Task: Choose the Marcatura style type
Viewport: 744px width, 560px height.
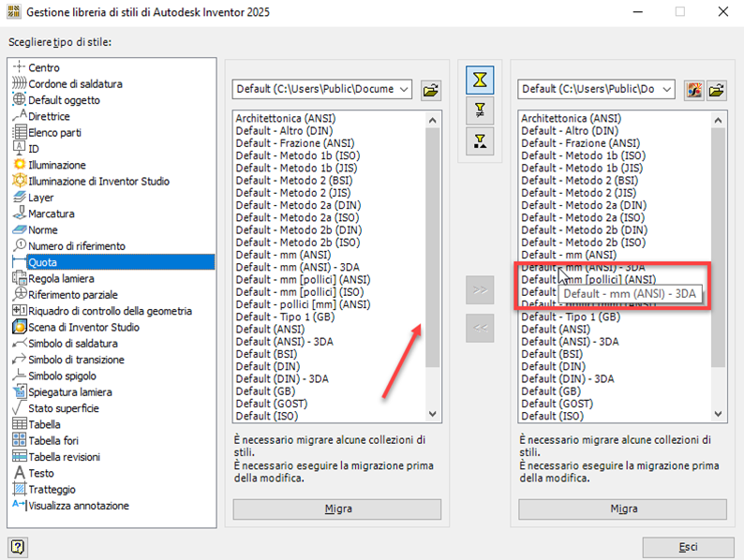Action: point(44,214)
